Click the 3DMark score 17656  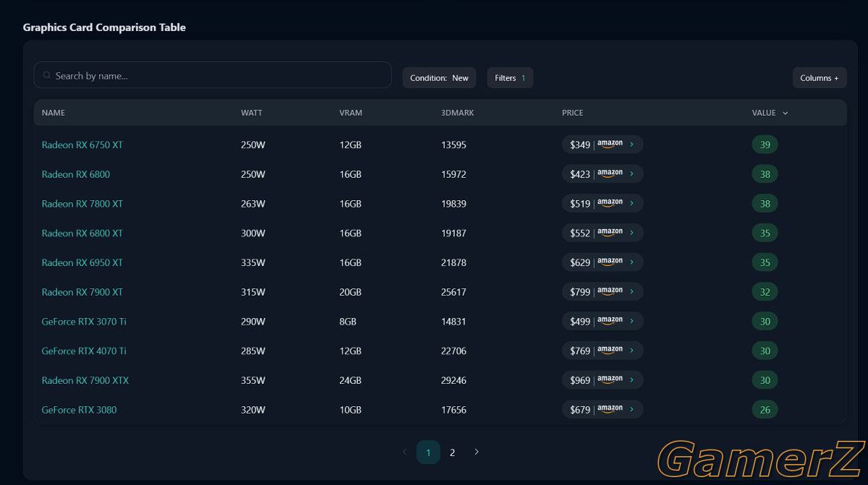[x=454, y=410]
